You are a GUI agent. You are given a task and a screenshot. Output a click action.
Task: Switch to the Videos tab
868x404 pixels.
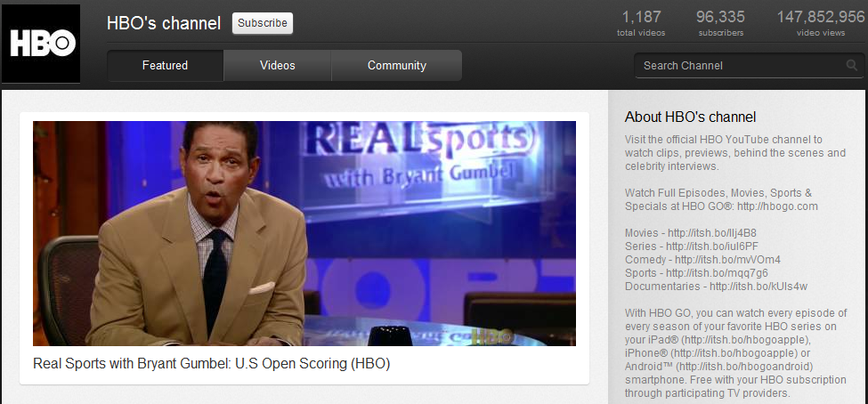(x=278, y=65)
